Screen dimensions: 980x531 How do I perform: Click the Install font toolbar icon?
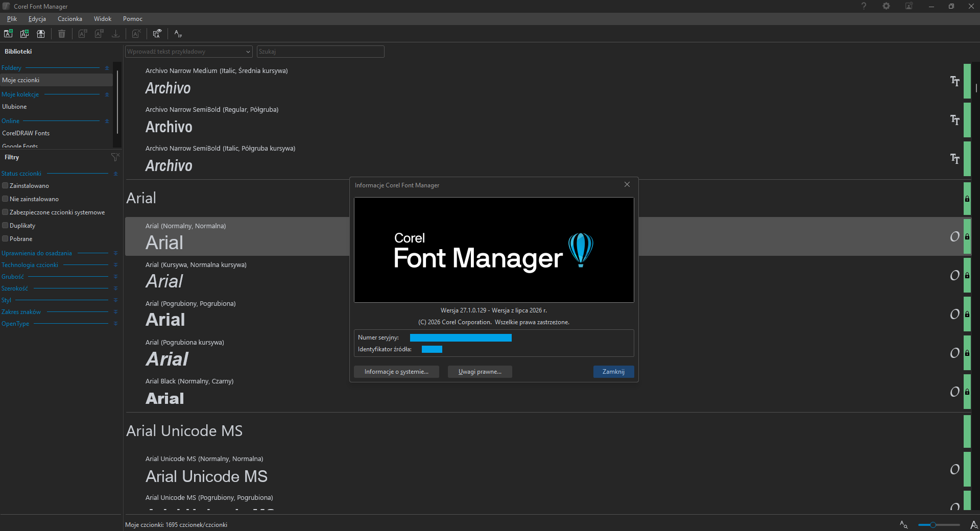pos(83,34)
